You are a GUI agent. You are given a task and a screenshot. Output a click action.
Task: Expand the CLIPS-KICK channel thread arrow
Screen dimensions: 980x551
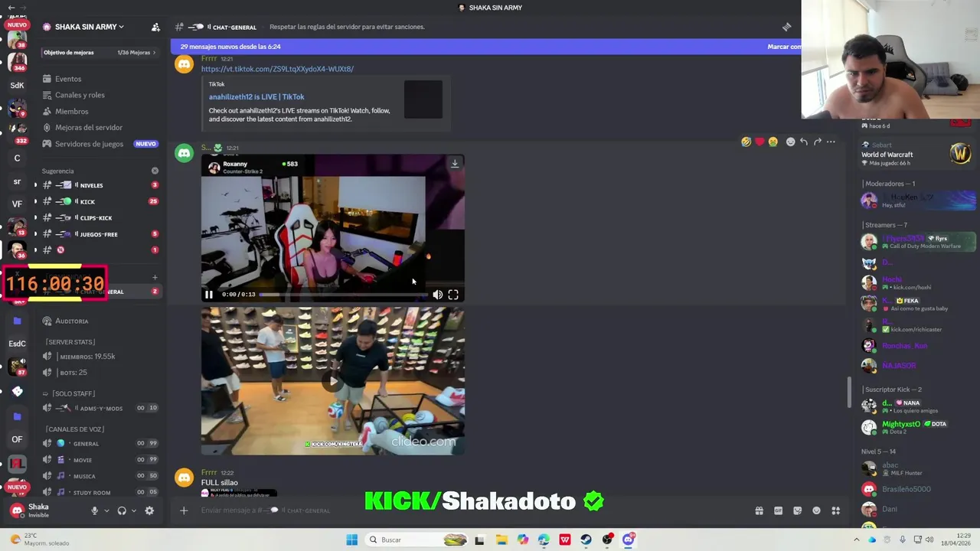click(34, 218)
